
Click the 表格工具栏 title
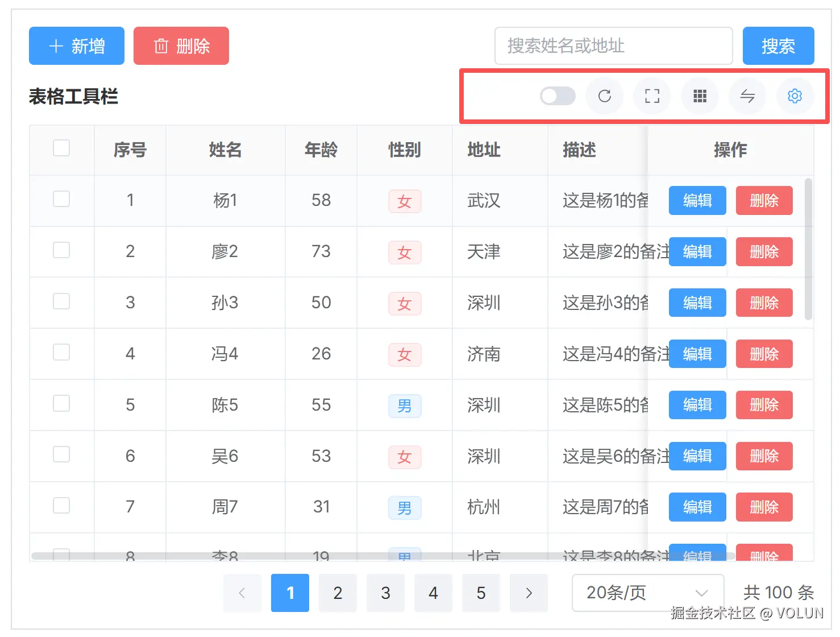tap(73, 97)
